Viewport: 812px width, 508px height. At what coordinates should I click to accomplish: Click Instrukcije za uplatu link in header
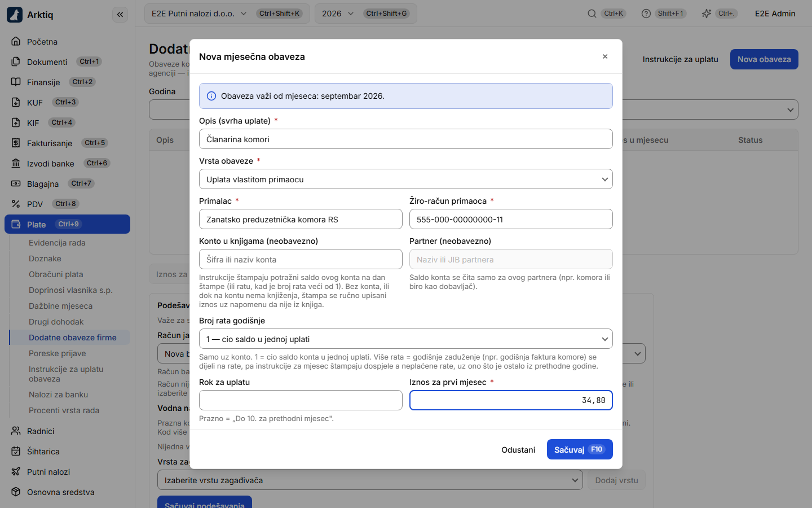[x=681, y=59]
